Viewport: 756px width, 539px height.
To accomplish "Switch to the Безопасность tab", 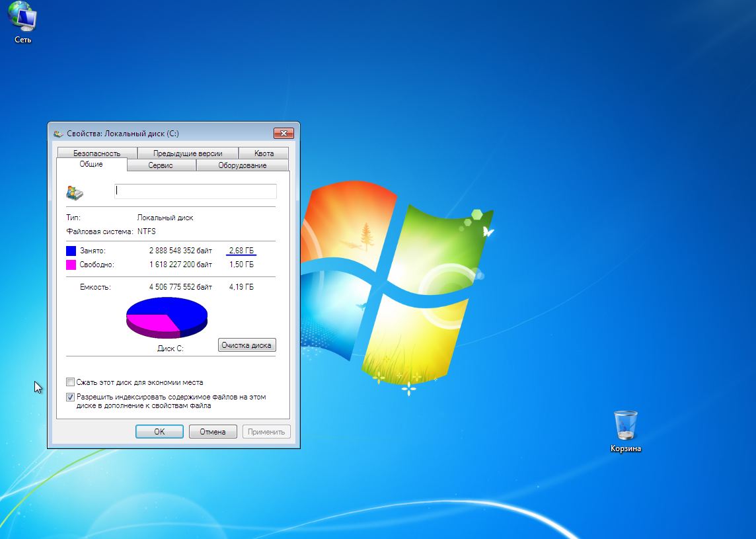I will [x=97, y=153].
